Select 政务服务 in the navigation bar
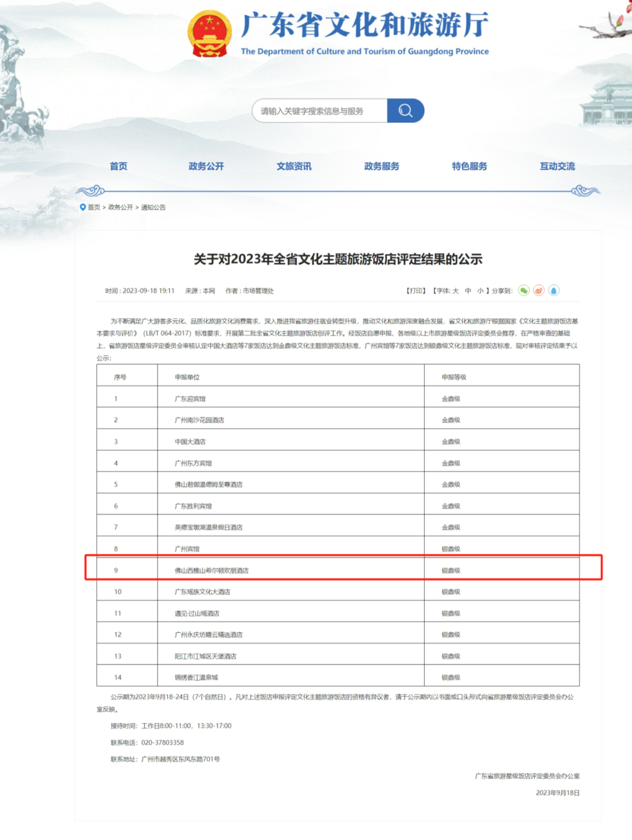The width and height of the screenshot is (632, 840). [x=382, y=166]
